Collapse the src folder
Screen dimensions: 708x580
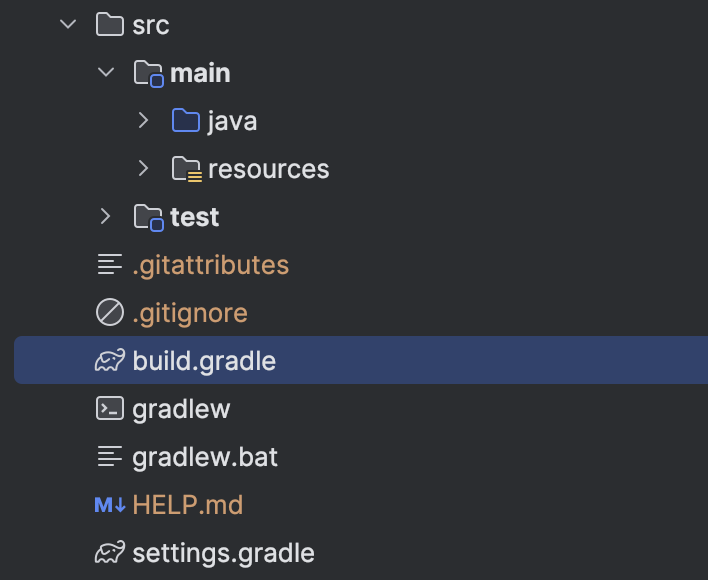[x=68, y=24]
